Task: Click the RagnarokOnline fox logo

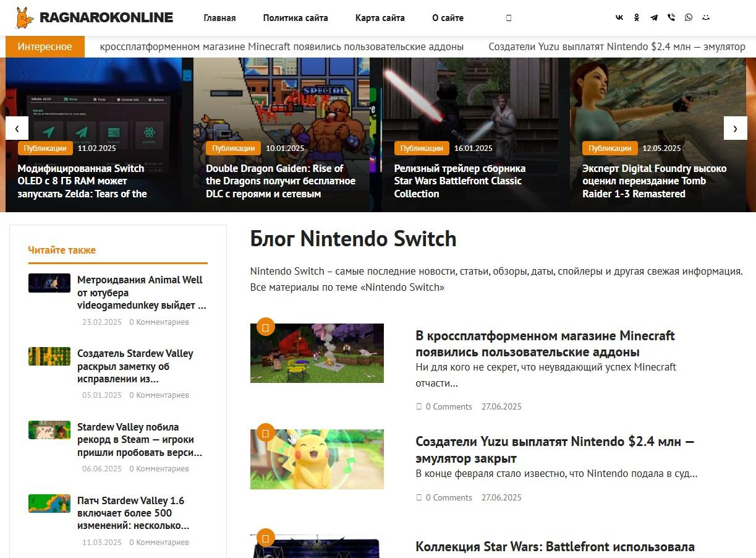Action: (25, 18)
